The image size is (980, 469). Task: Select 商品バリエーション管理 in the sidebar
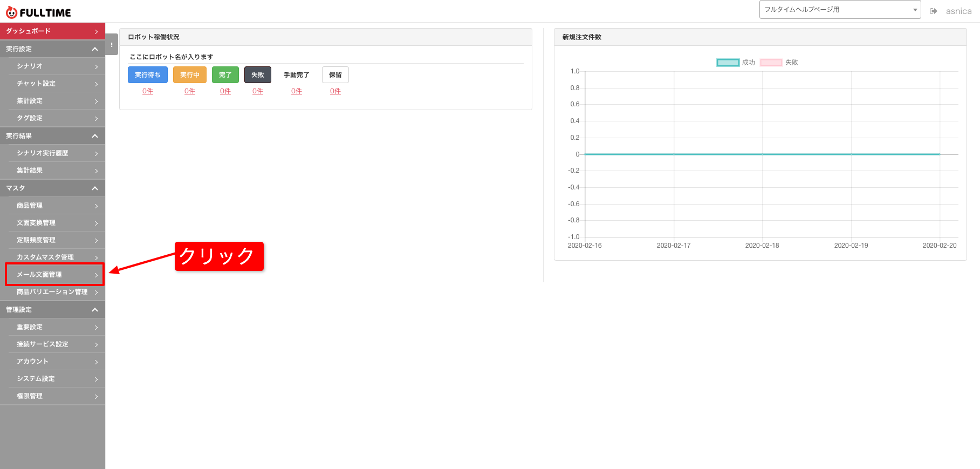[x=52, y=292]
